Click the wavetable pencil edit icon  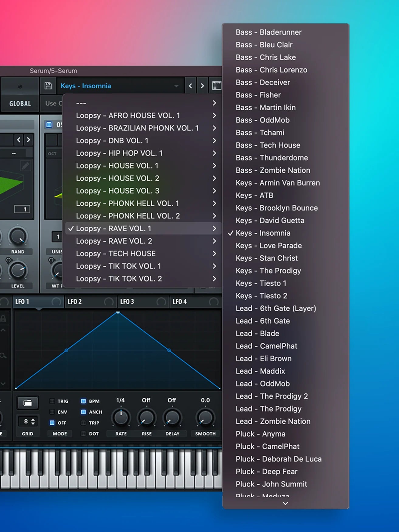25,166
